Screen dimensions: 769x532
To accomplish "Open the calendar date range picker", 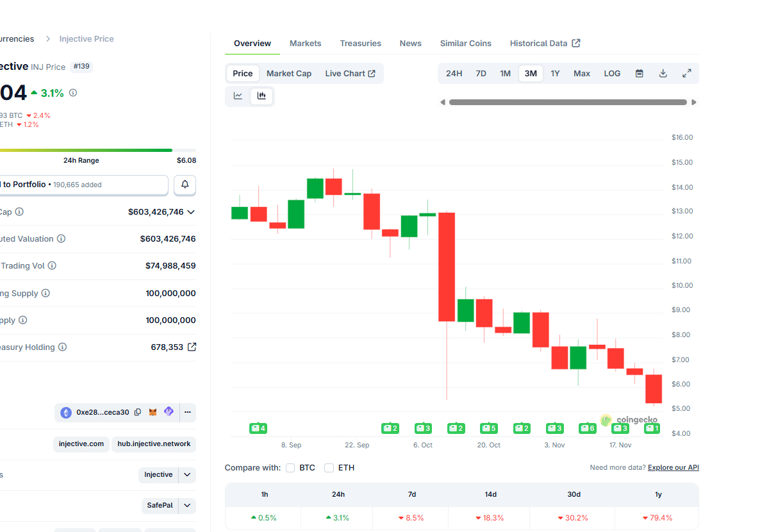I will pyautogui.click(x=639, y=74).
